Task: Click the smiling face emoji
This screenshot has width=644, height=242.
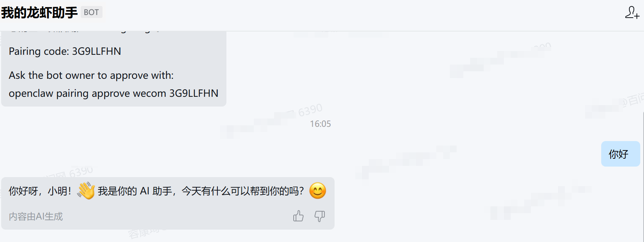Action: tap(318, 191)
